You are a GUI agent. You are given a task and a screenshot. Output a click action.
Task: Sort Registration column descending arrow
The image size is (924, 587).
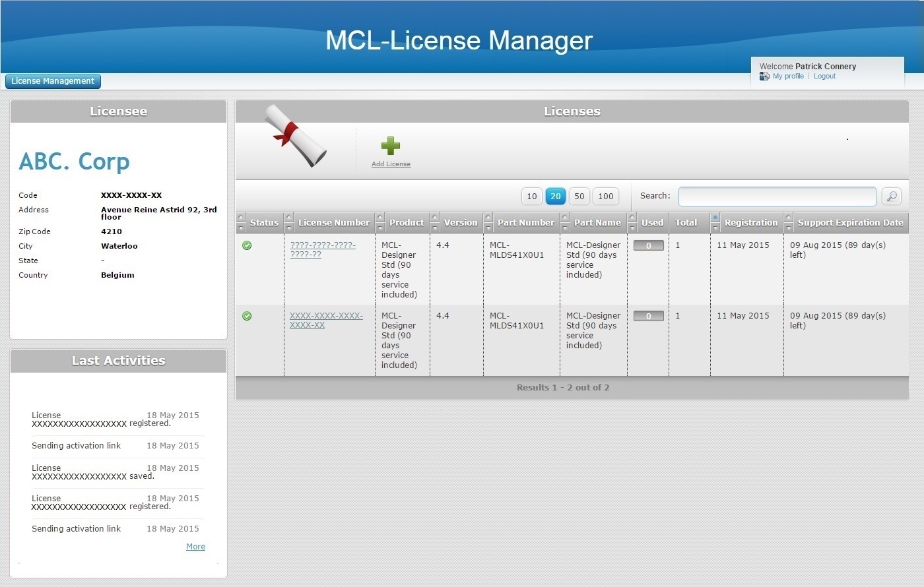coord(715,228)
